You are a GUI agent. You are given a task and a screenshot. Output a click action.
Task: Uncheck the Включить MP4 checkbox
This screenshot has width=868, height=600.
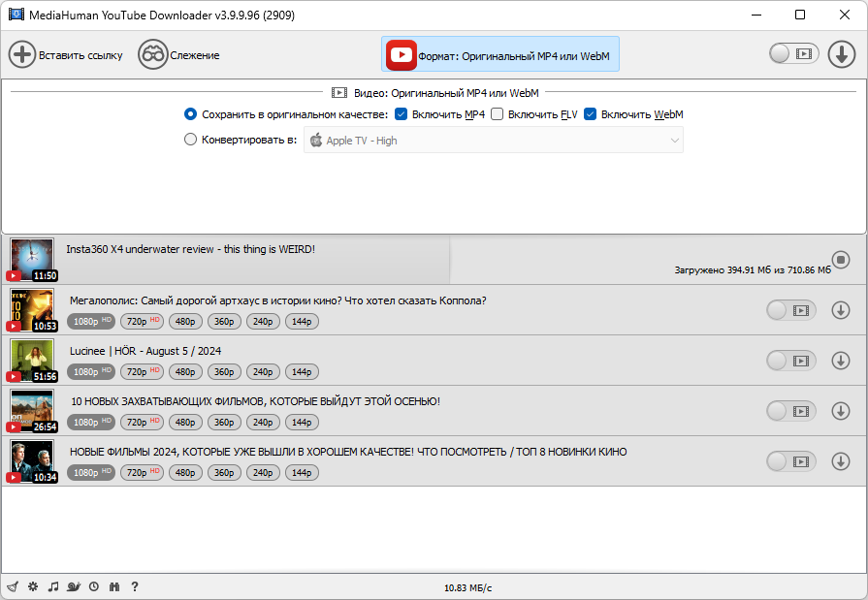coord(401,114)
